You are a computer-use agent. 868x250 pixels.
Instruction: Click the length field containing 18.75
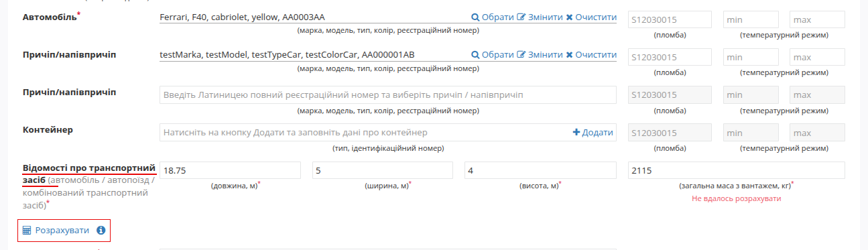pos(230,170)
